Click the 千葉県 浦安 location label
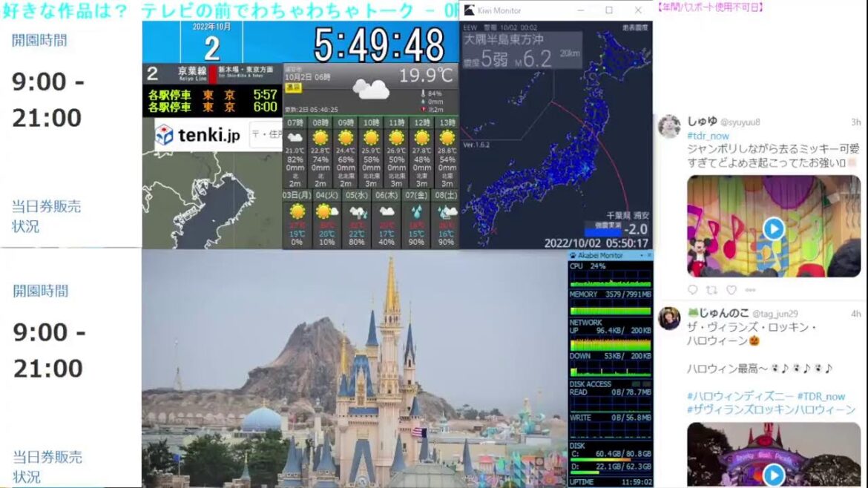Image resolution: width=868 pixels, height=488 pixels. point(627,216)
